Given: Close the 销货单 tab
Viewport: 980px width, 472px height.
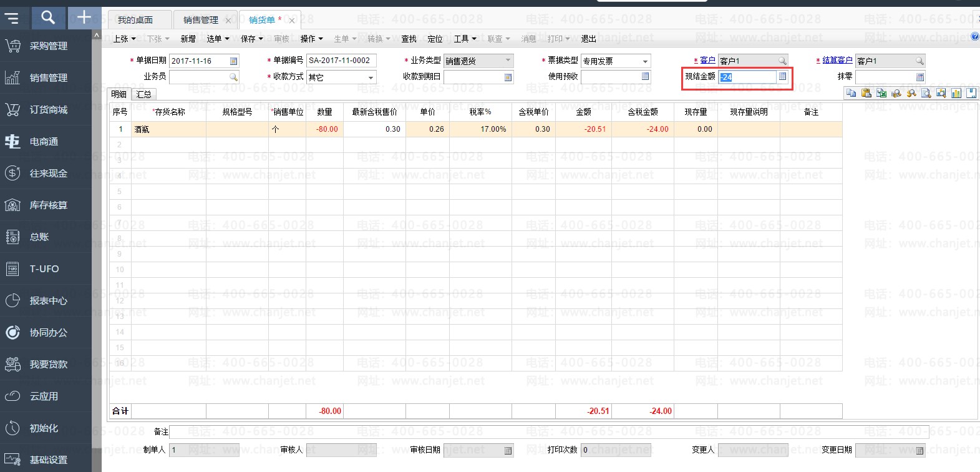Looking at the screenshot, I should [x=292, y=21].
